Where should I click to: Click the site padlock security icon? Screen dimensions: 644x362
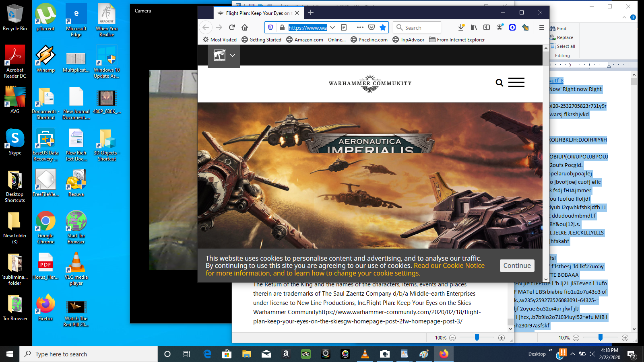(282, 27)
